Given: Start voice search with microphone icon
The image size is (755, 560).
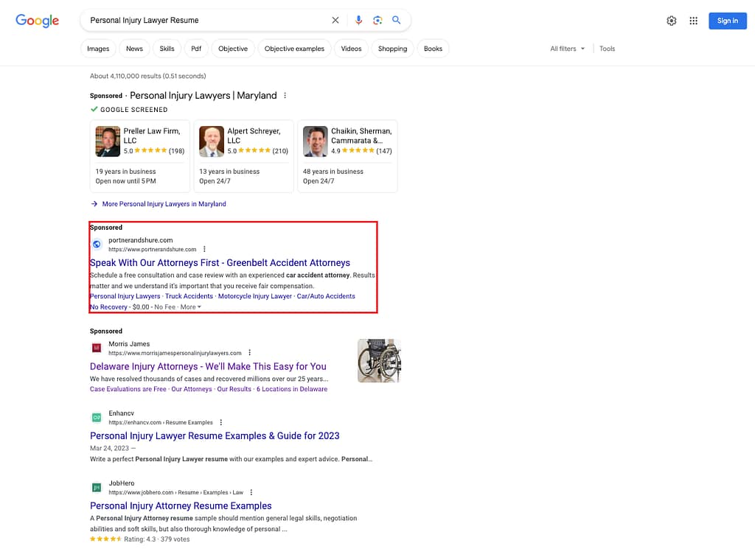Looking at the screenshot, I should coord(358,20).
